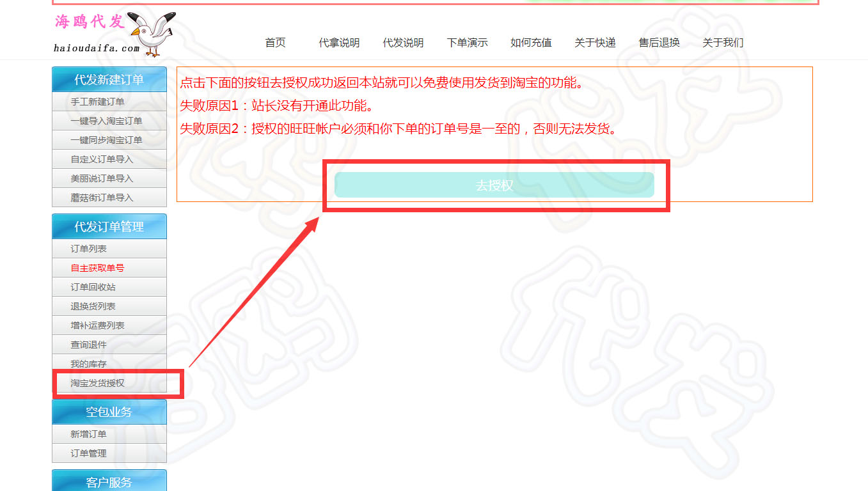
Task: Open the 首页 navigation item
Action: pyautogui.click(x=275, y=43)
